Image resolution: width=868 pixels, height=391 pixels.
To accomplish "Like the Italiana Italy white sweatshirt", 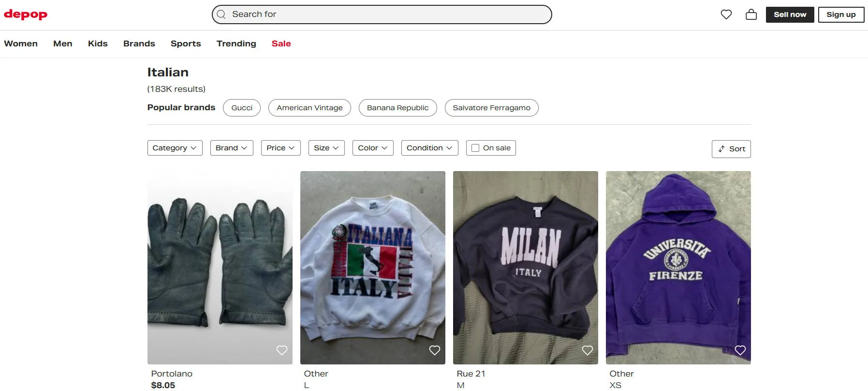I will point(435,350).
